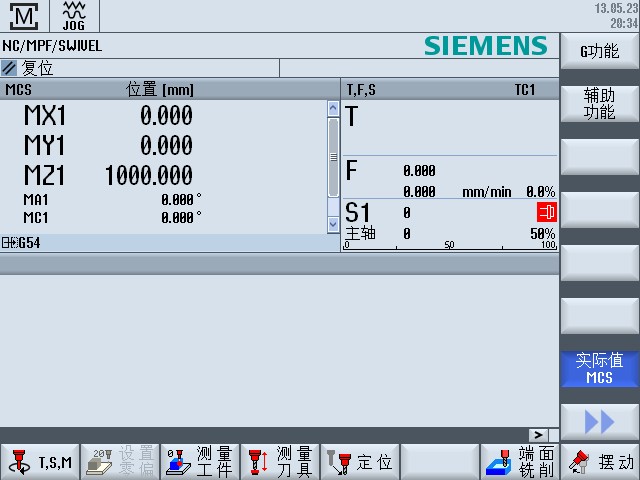Click the spindle override 0–100 scale
640x480 pixels.
click(450, 245)
